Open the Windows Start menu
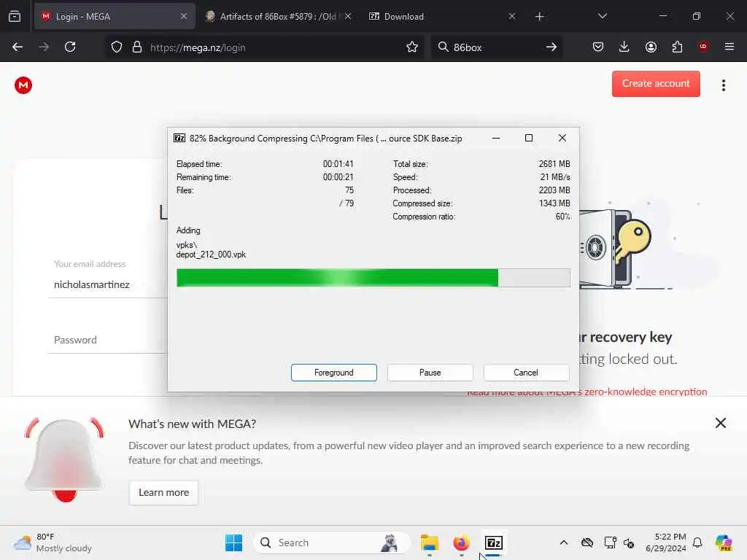Viewport: 747px width, 560px height. 233,542
